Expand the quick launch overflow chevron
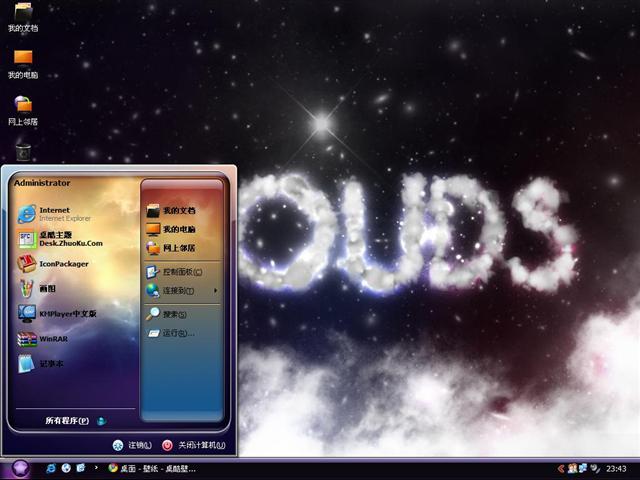This screenshot has width=640, height=480. (96, 468)
